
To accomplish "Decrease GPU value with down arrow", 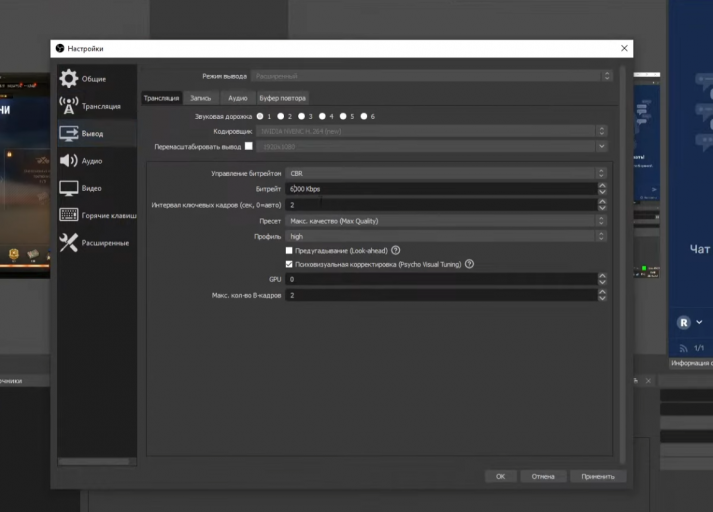I will pos(602,282).
